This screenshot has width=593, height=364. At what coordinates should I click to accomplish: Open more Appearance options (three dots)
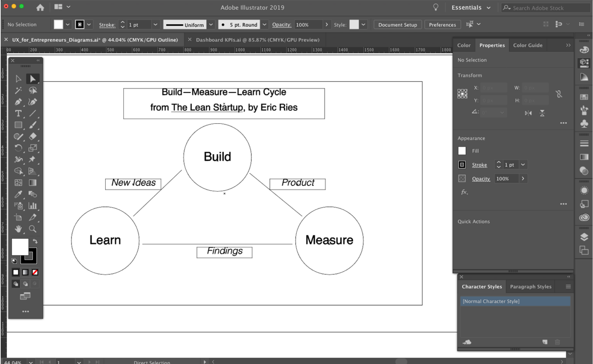pos(563,204)
